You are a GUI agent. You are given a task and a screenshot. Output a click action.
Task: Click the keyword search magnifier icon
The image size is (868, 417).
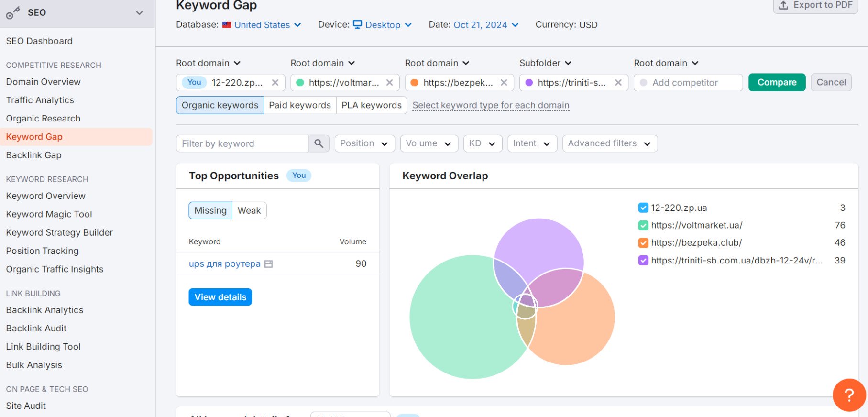[x=319, y=143]
